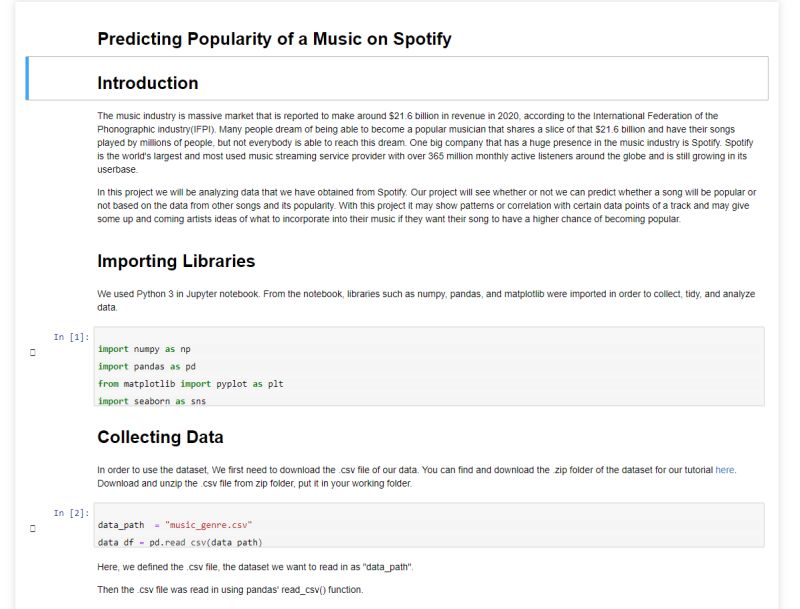
Task: Click the "import seaborn as sns" line
Action: point(152,401)
